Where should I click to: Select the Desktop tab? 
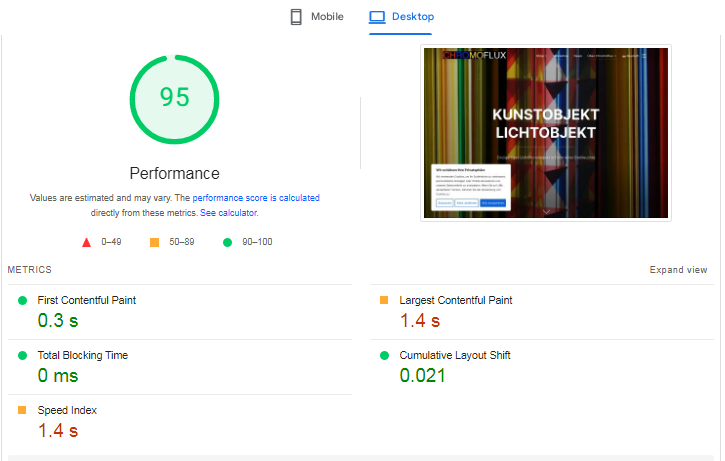pyautogui.click(x=401, y=17)
